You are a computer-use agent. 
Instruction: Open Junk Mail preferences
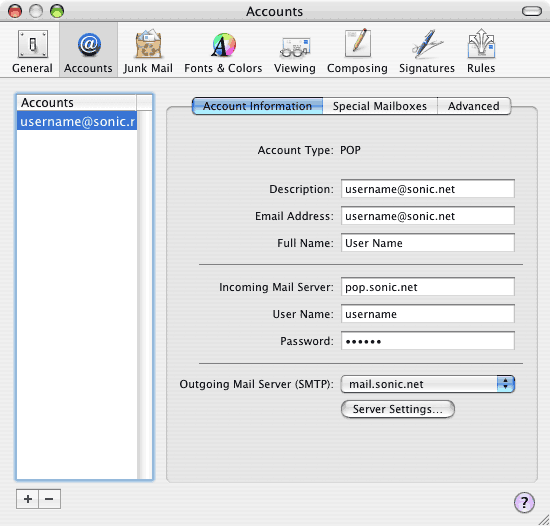pyautogui.click(x=148, y=51)
